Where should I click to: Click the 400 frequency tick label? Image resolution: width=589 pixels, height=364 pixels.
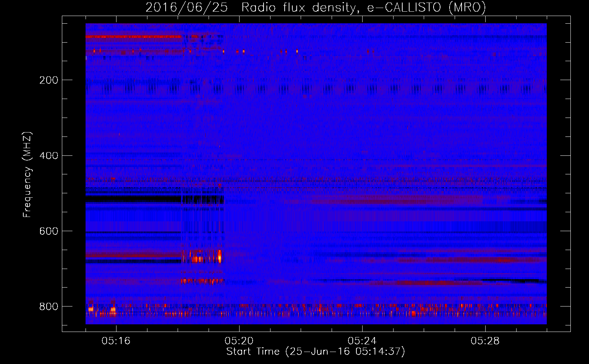[49, 156]
